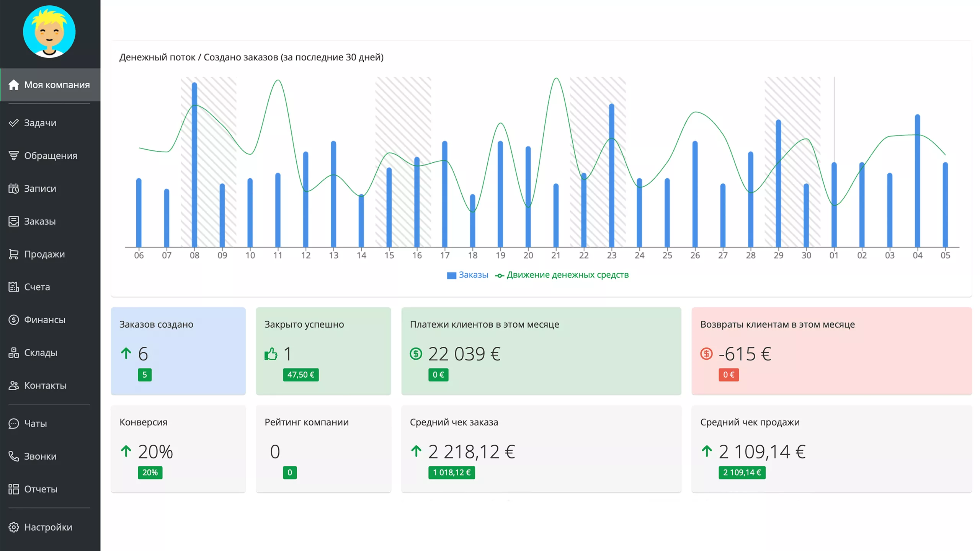Click the Продажи shopping cart icon
The height and width of the screenshot is (551, 980).
pos(14,254)
